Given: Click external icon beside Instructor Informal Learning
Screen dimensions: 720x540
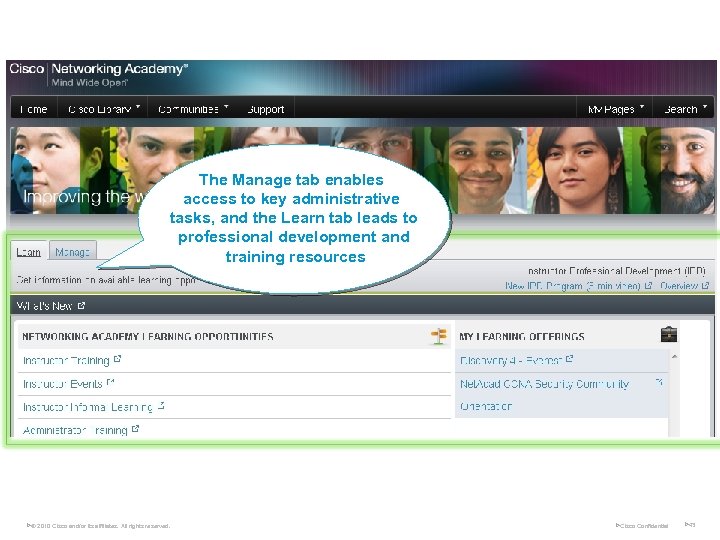Looking at the screenshot, I should (x=161, y=405).
